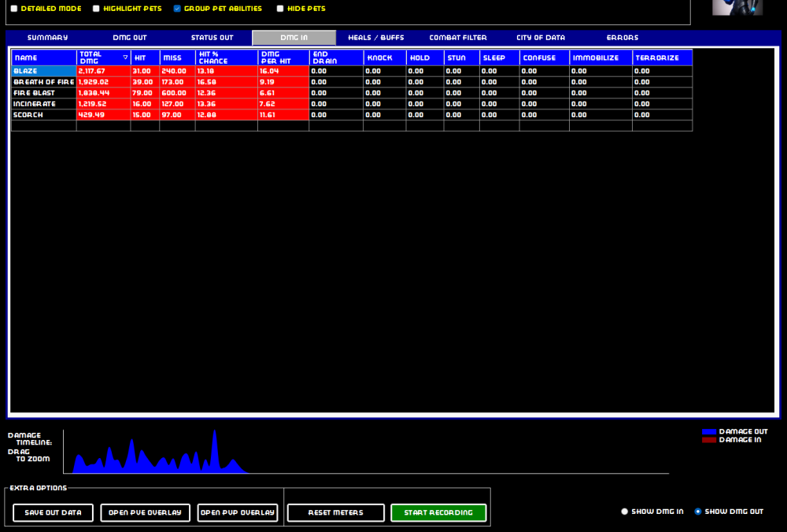Click the blue Damage Out legend swatch
Image resolution: width=787 pixels, height=532 pixels.
[708, 431]
